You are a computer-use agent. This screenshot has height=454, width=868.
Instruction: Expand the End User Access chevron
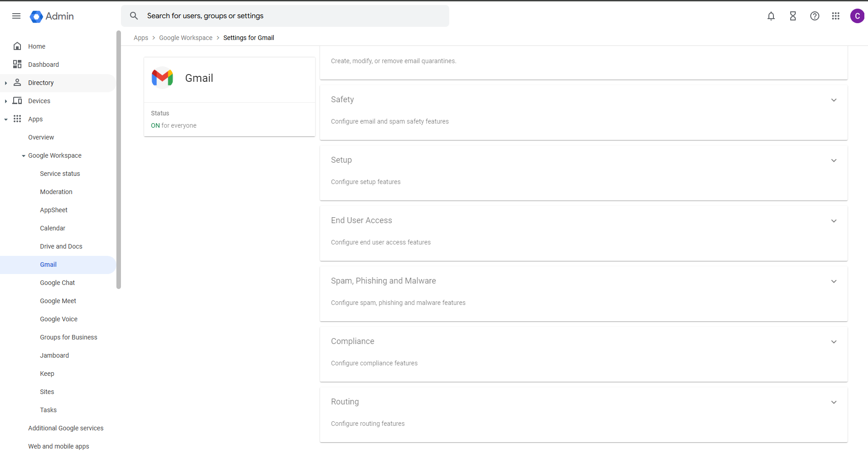pos(834,221)
